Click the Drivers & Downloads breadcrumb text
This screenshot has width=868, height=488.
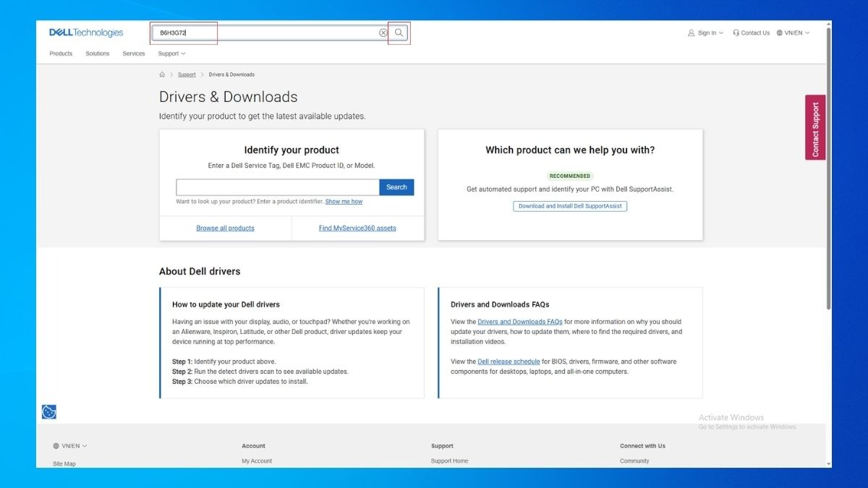tap(231, 74)
